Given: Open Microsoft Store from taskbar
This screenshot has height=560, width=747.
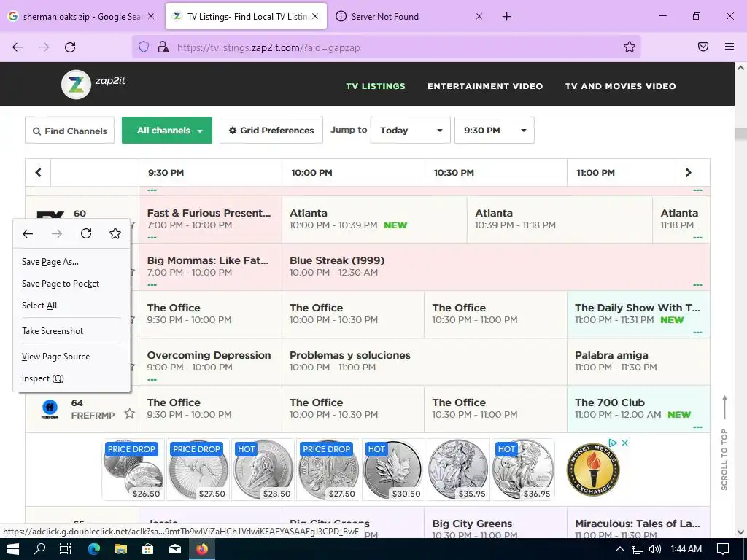Looking at the screenshot, I should (148, 549).
